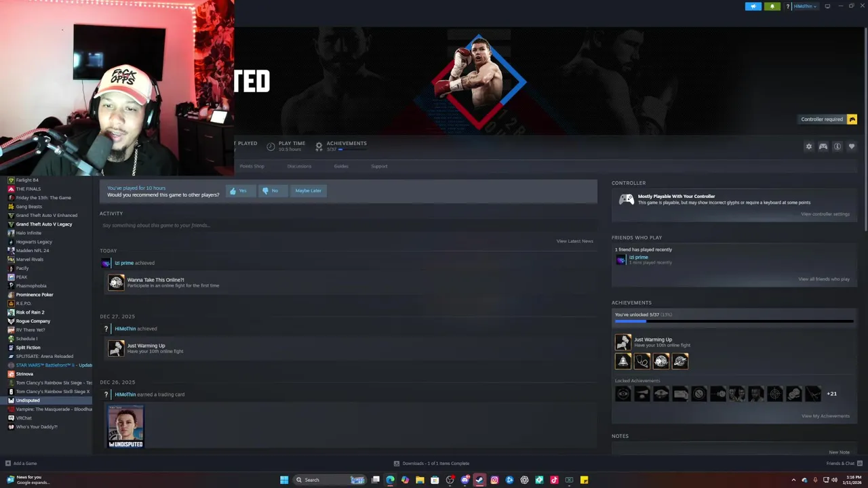Click the activity comment input field
This screenshot has width=868, height=488.
coord(348,225)
